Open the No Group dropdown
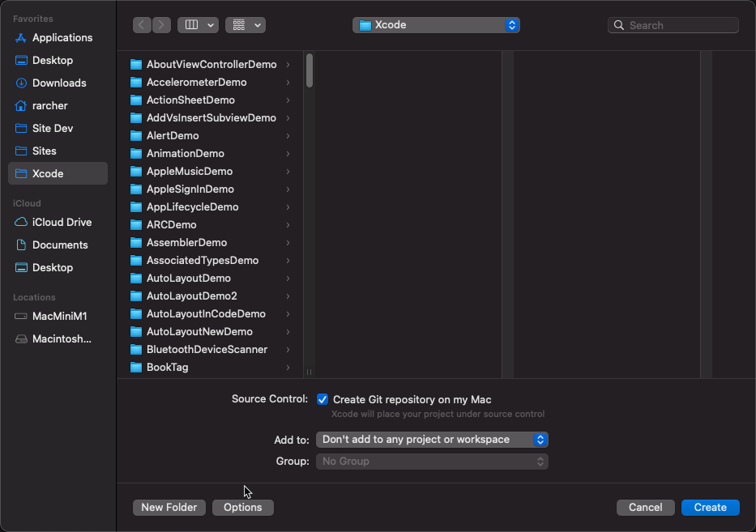756x532 pixels. pyautogui.click(x=432, y=462)
